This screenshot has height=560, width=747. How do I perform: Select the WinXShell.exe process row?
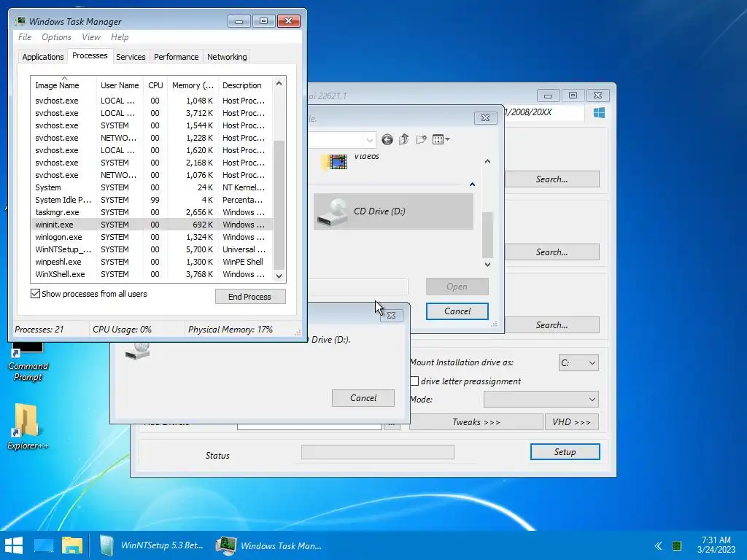click(x=152, y=274)
